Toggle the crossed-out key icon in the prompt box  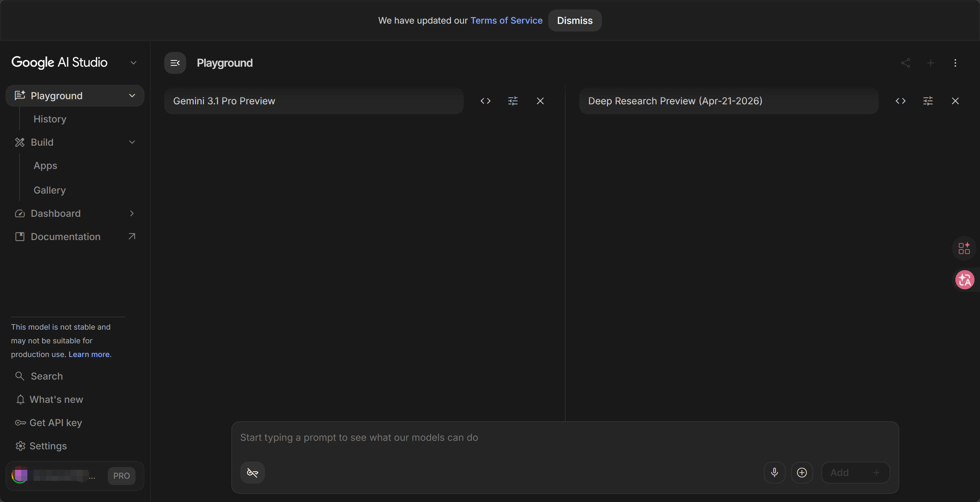pyautogui.click(x=253, y=472)
